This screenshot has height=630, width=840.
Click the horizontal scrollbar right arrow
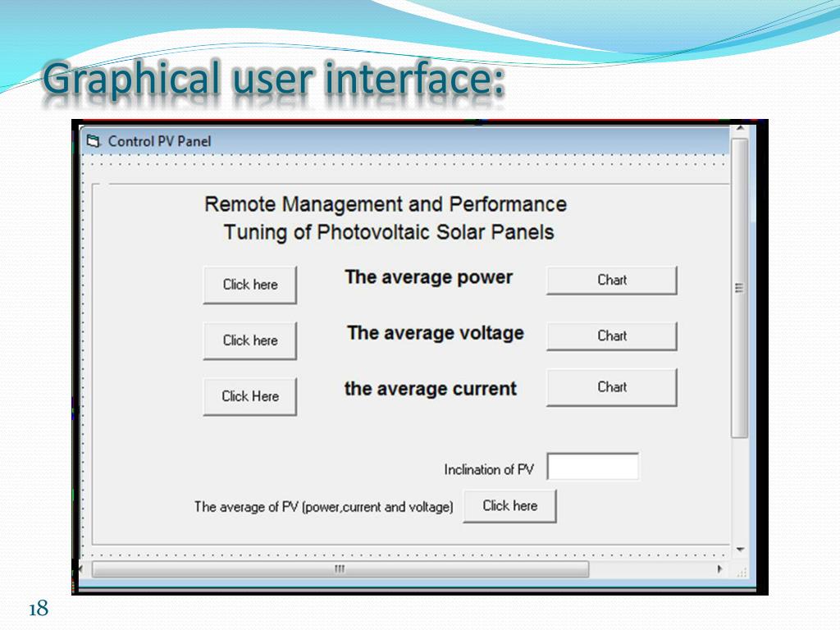coord(719,569)
